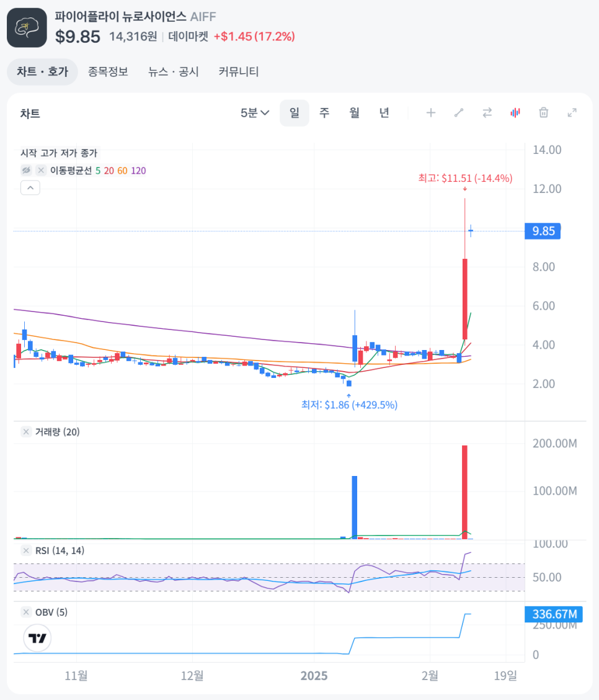Collapse the indicator legend chevron
Screen dimensions: 599x700
coord(30,188)
